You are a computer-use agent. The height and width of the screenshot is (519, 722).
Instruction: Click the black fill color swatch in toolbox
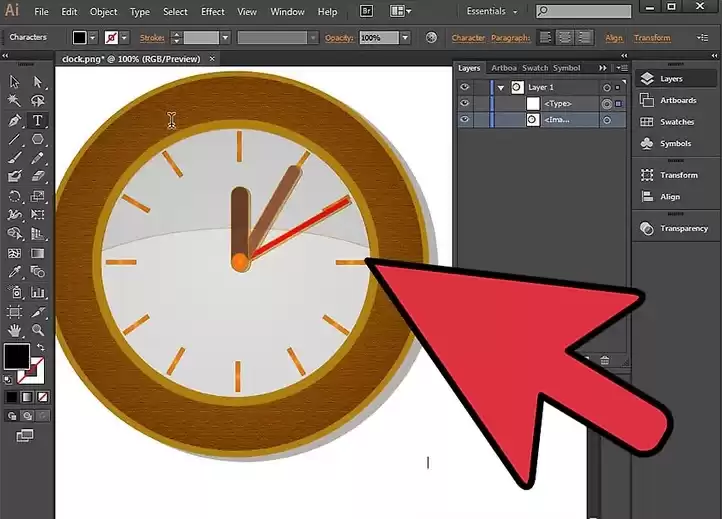[x=17, y=356]
